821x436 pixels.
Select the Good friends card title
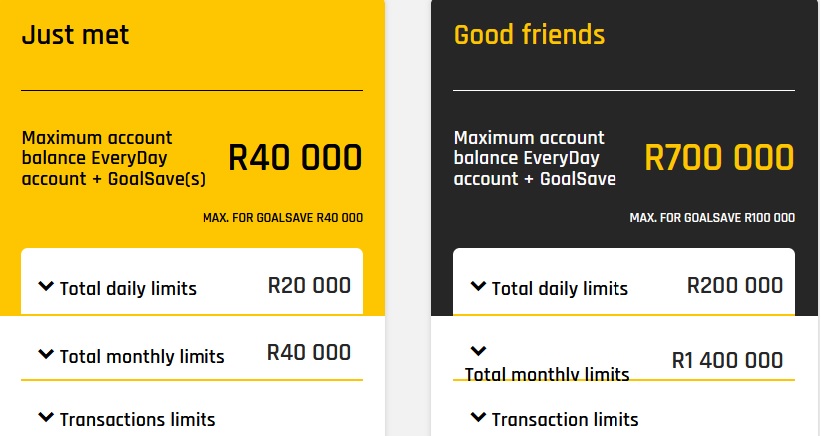click(529, 35)
